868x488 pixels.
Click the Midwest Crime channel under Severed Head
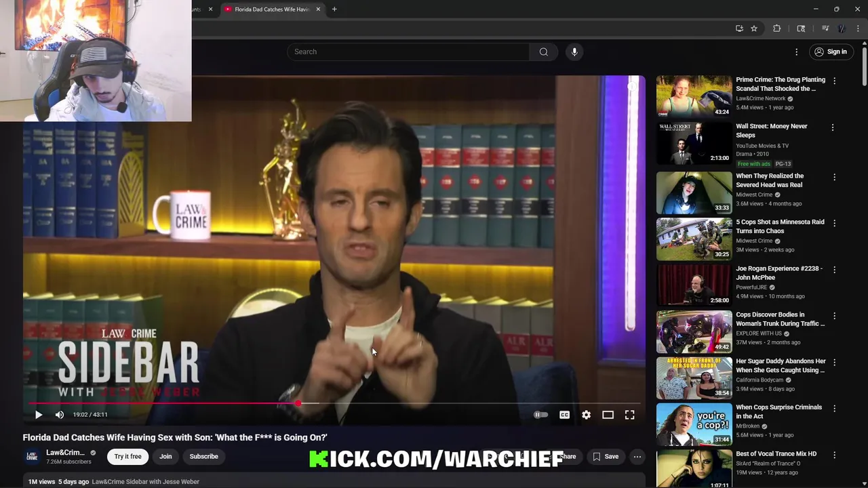point(754,195)
